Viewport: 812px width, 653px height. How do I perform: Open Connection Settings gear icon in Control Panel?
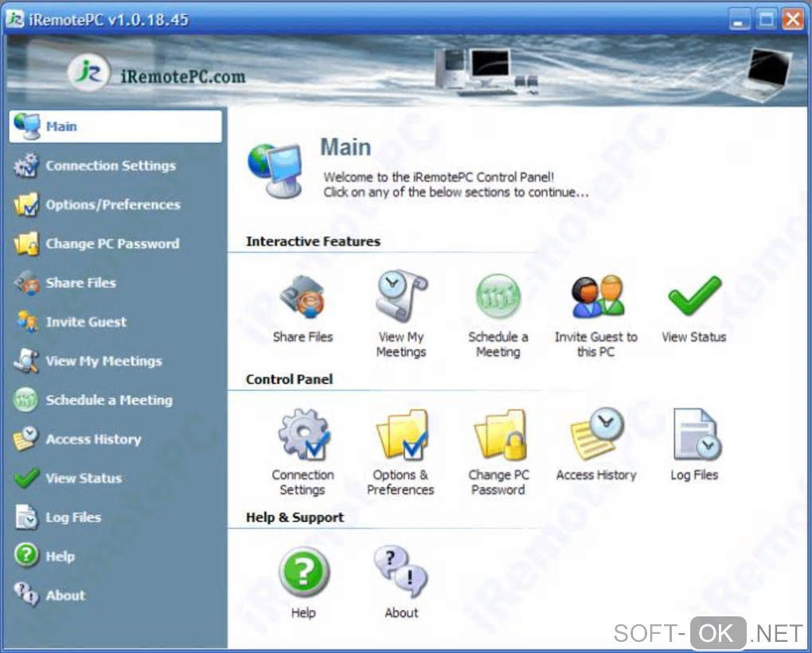303,435
